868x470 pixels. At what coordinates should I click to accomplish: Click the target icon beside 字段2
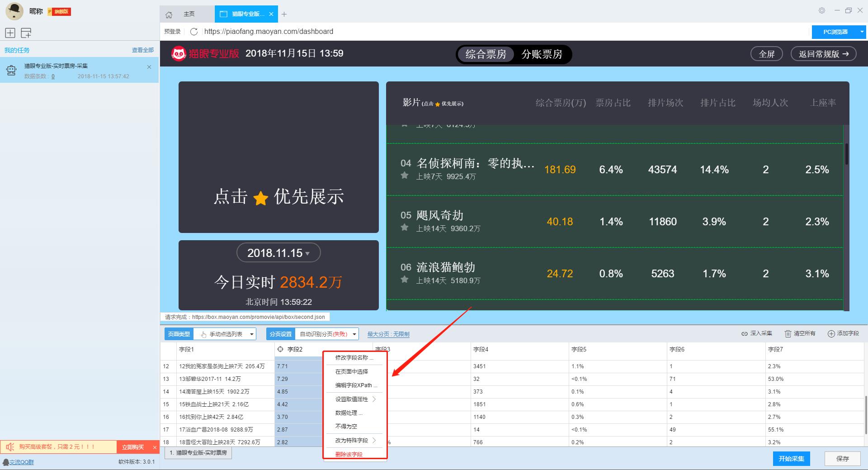click(x=280, y=349)
